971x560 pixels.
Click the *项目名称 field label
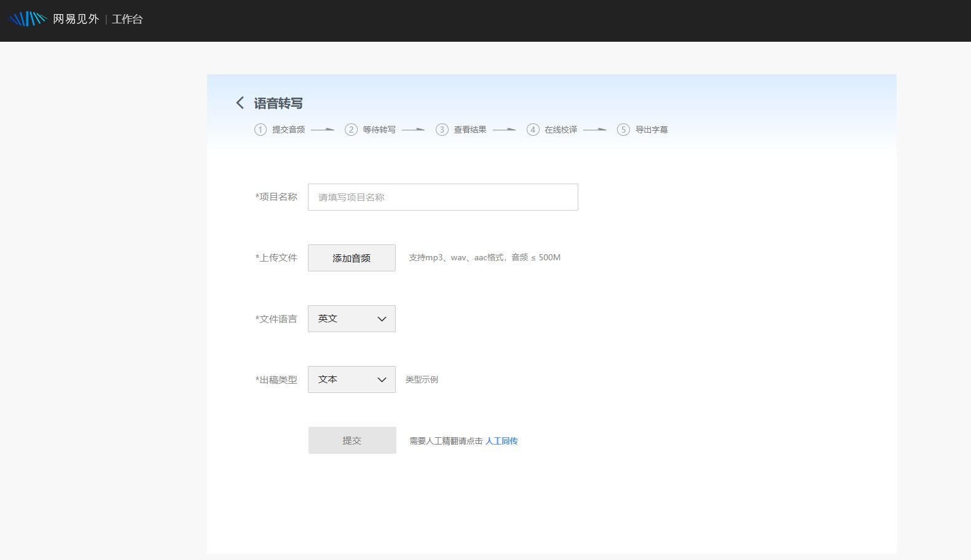[x=276, y=197]
